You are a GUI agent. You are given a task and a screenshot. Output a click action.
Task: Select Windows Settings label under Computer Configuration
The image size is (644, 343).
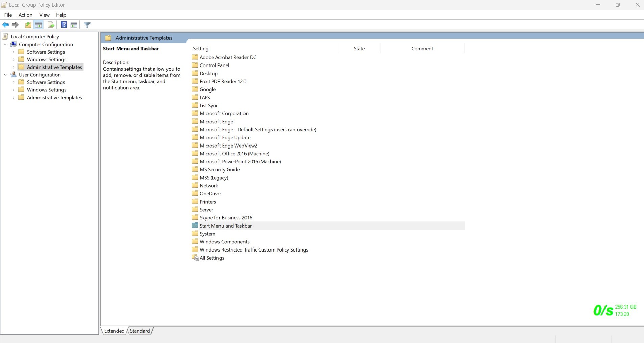pos(47,59)
